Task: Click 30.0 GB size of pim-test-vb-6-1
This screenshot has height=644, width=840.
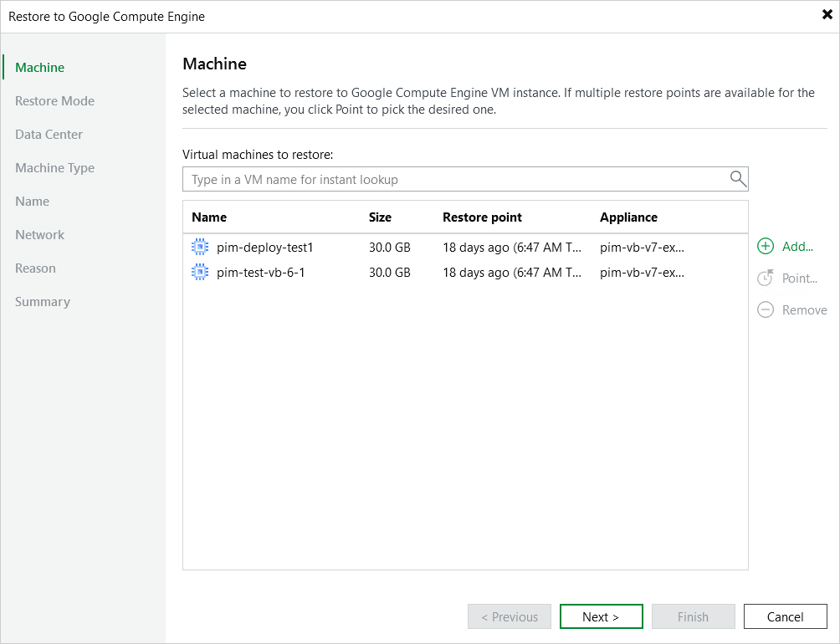Action: point(390,272)
